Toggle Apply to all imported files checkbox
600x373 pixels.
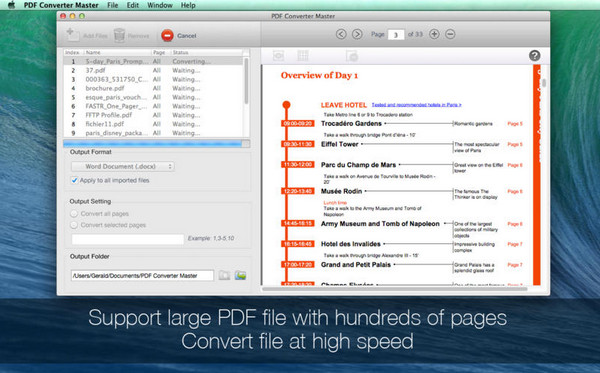(x=74, y=180)
